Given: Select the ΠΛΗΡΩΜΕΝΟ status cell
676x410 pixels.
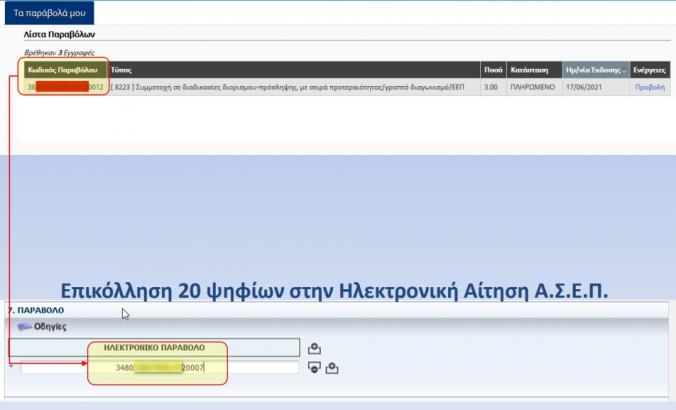Looking at the screenshot, I should [532, 87].
